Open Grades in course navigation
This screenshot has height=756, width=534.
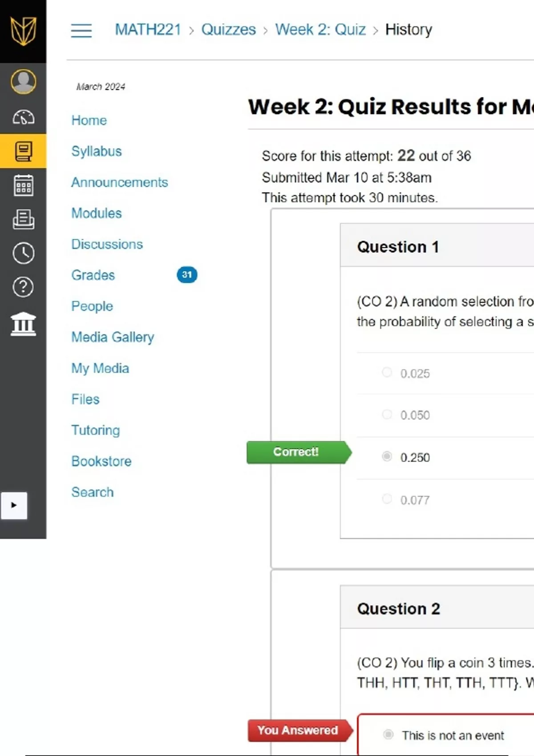[93, 275]
